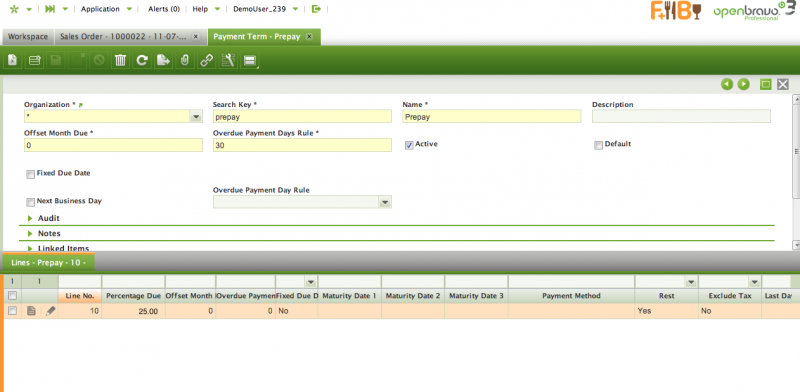
Task: Sort by Percentage Due column header
Action: [133, 296]
